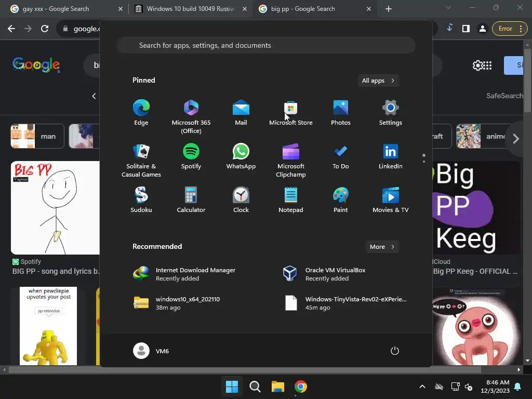This screenshot has height=399, width=532.
Task: Open Google quick settings gear
Action: click(x=478, y=65)
